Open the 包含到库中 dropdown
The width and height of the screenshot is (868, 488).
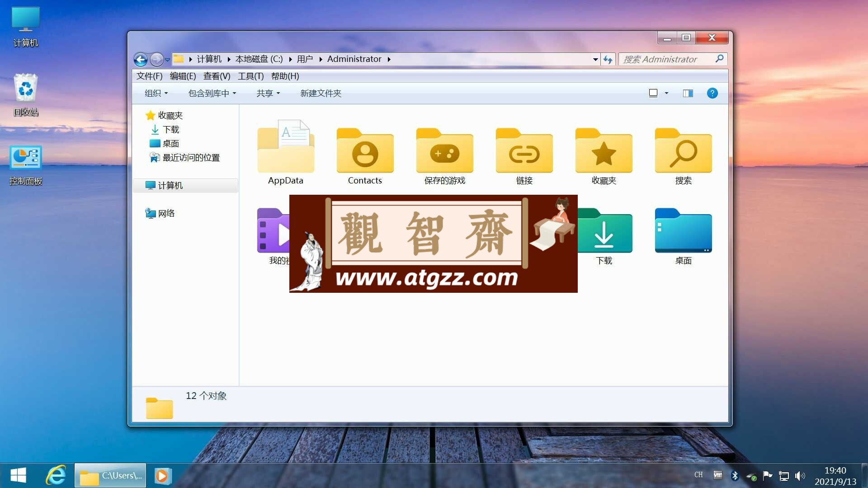tap(212, 93)
